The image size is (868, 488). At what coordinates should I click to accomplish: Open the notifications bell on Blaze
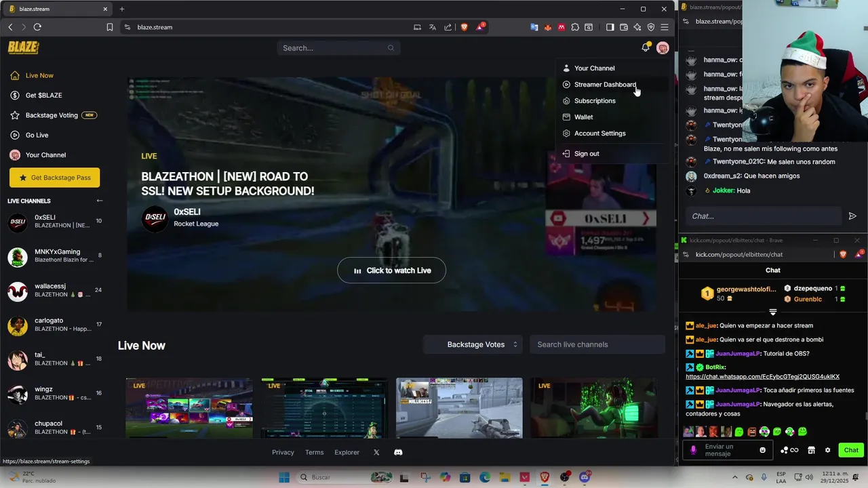point(646,47)
